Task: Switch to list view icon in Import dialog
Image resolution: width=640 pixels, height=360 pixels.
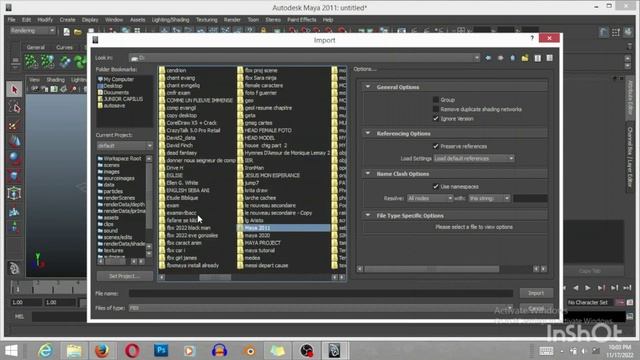Action: click(538, 58)
